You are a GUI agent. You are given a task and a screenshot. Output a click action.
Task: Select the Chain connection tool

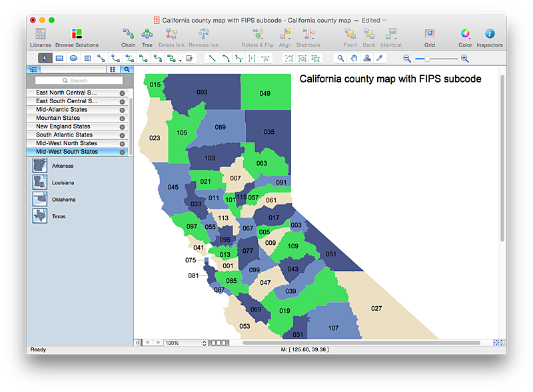click(x=128, y=34)
